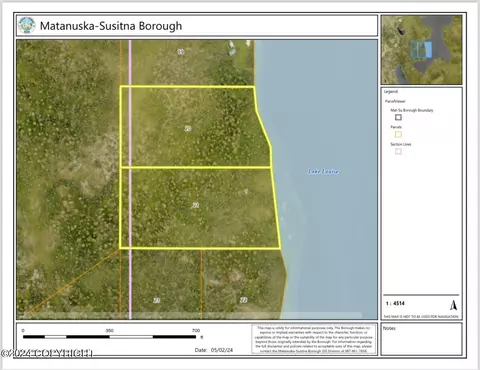The width and height of the screenshot is (480, 370).
Task: Click the "Legend" heading
Action: coord(391,92)
